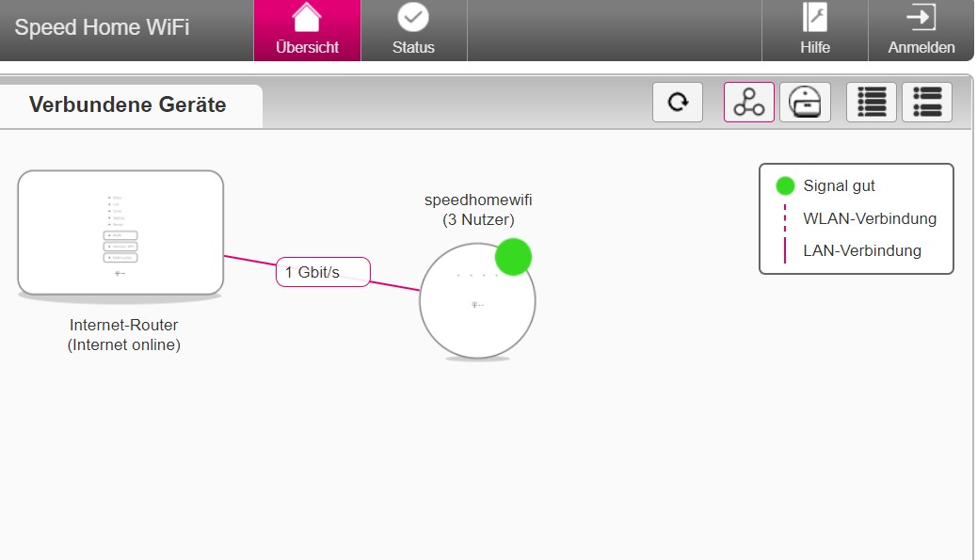The height and width of the screenshot is (560, 977).
Task: Show the compact list view icon
Action: (x=926, y=103)
